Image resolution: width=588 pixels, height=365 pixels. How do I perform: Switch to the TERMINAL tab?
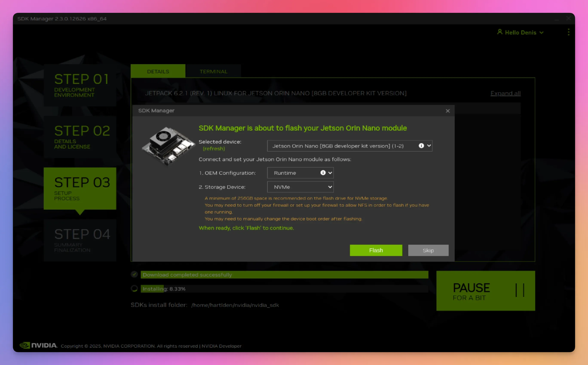(213, 71)
